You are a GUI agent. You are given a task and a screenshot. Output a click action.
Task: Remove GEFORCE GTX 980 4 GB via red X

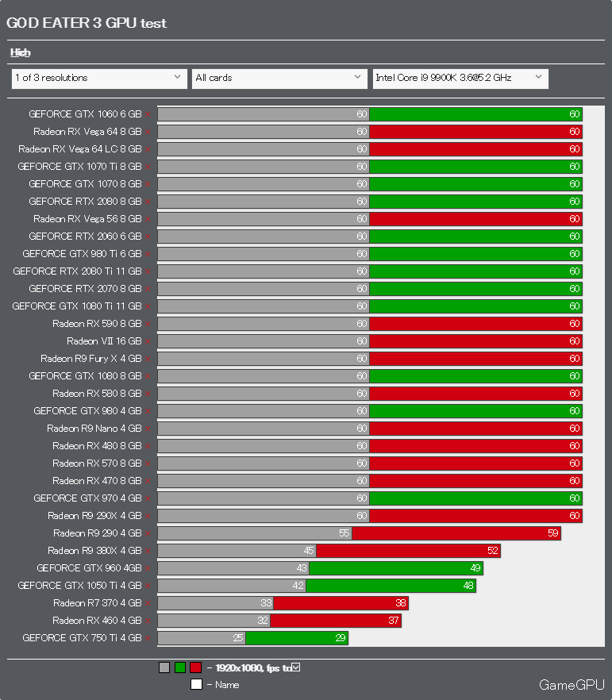tap(148, 411)
